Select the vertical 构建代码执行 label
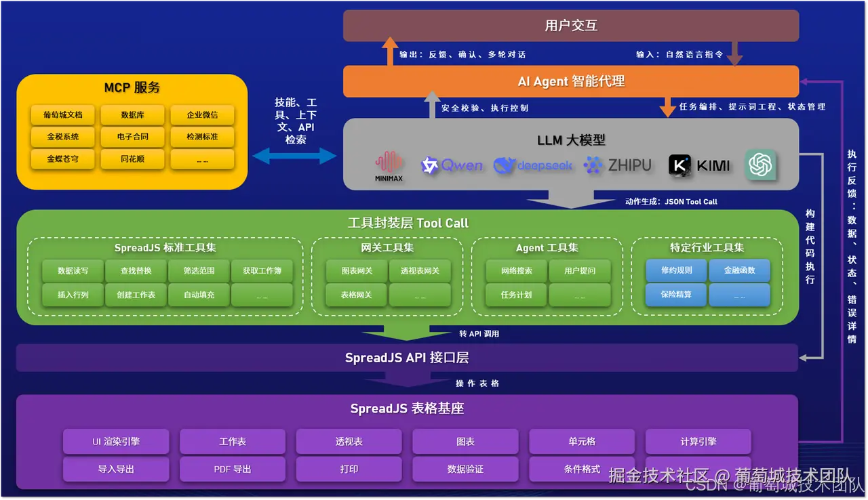 pos(810,246)
